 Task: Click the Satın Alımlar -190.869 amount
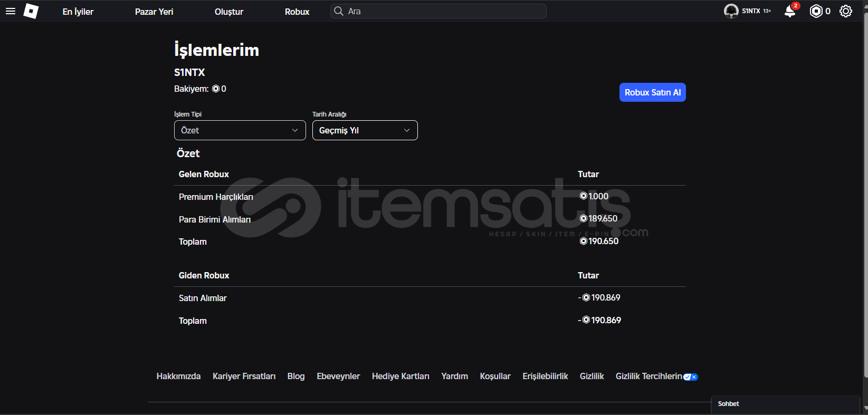pyautogui.click(x=599, y=297)
